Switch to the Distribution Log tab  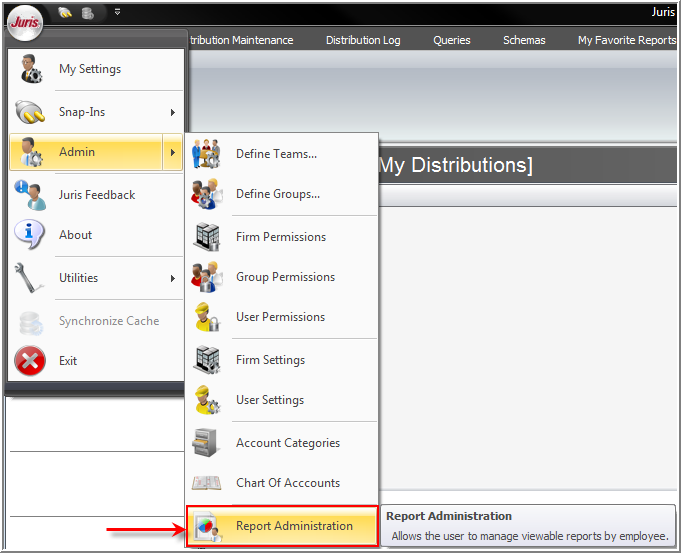[363, 40]
